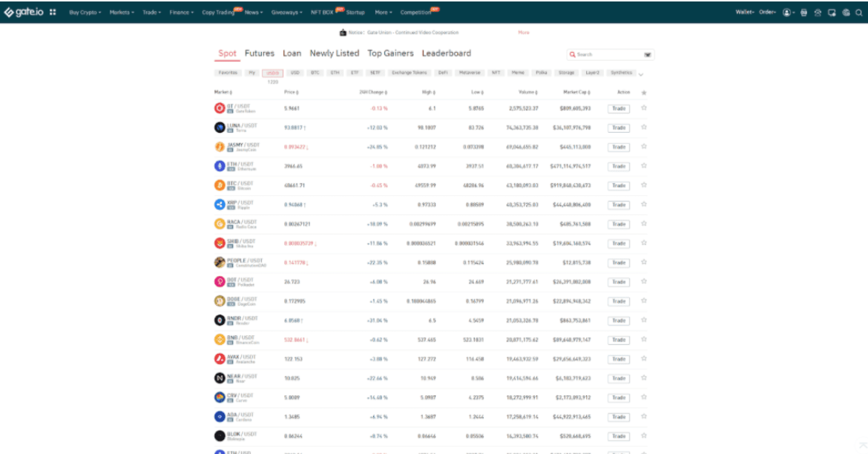The image size is (868, 454).
Task: Switch to the Leaderboard tab
Action: 446,53
